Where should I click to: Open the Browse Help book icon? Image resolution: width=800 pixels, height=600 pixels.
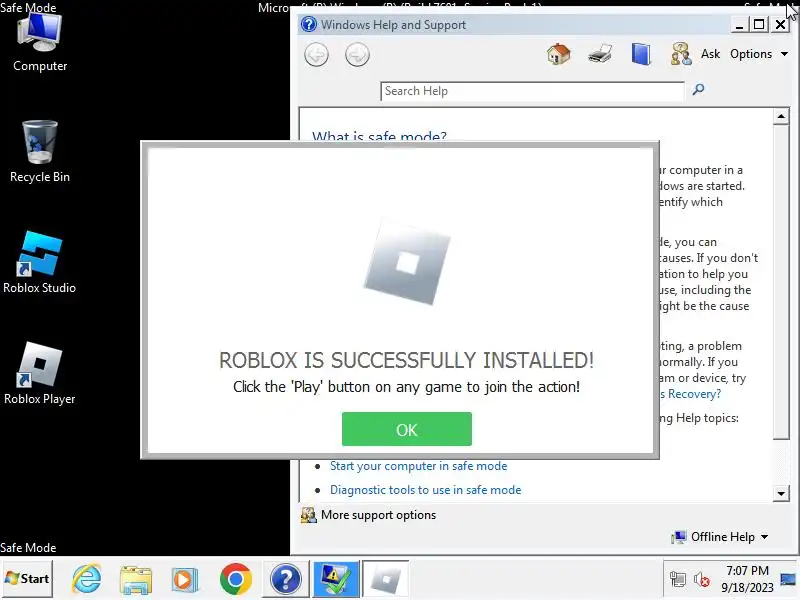point(641,54)
